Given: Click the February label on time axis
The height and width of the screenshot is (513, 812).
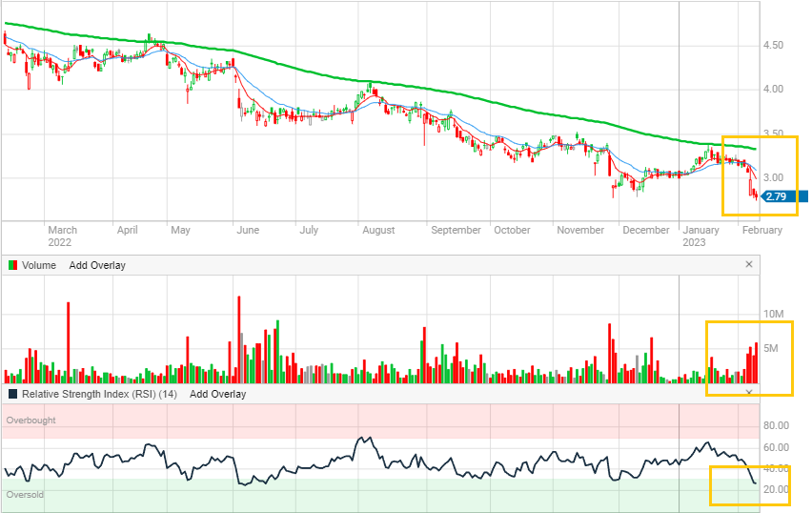Looking at the screenshot, I should coord(761,230).
